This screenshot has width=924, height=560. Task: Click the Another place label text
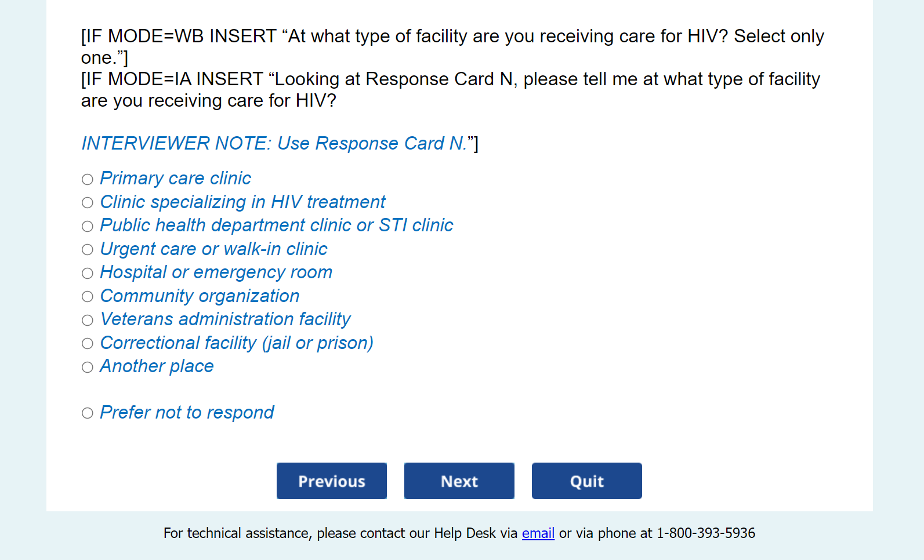tap(157, 366)
